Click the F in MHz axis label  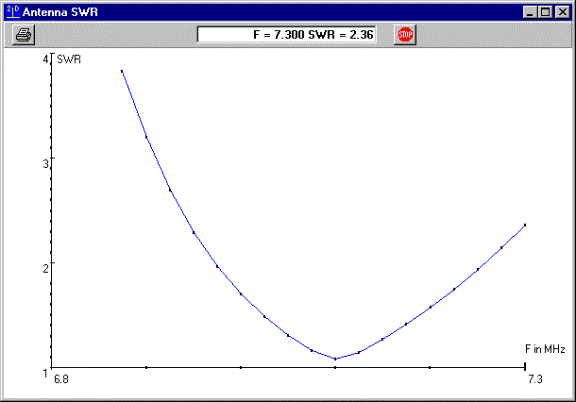[545, 349]
